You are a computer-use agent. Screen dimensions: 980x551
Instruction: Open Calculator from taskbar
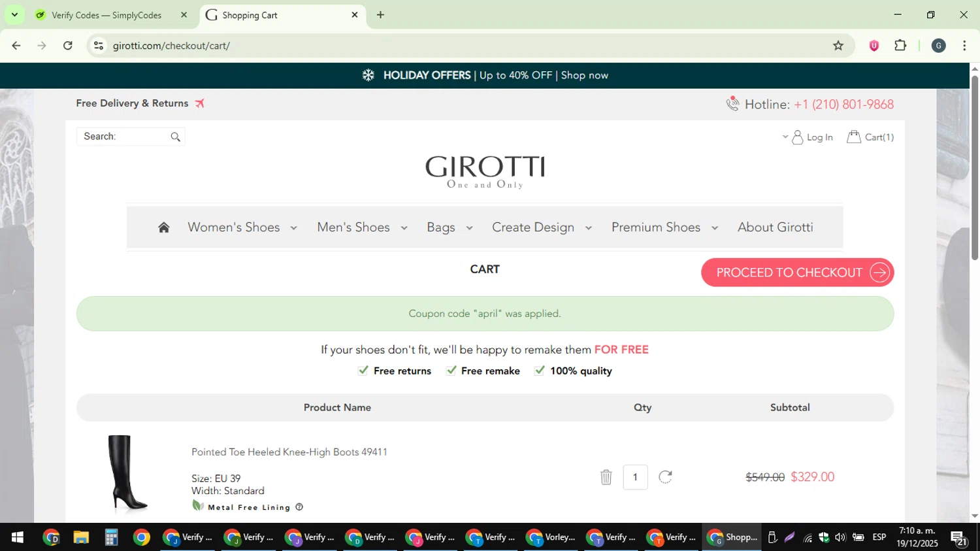[x=111, y=537]
